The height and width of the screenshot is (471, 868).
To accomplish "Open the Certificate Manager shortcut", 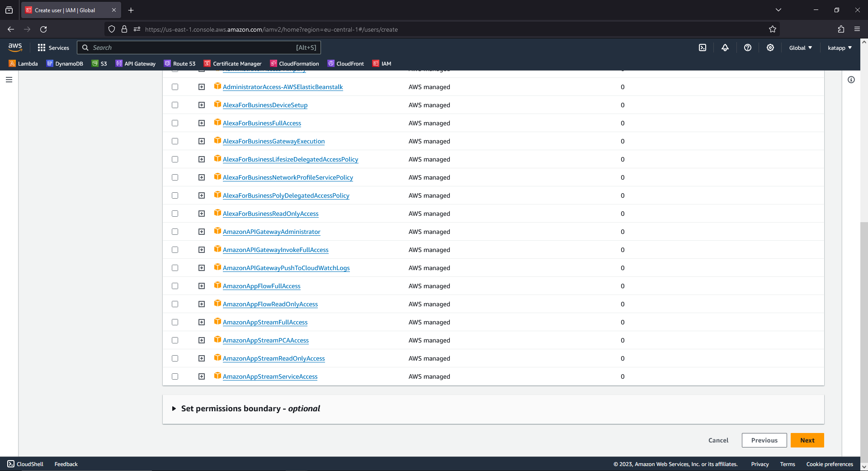I will coord(232,63).
